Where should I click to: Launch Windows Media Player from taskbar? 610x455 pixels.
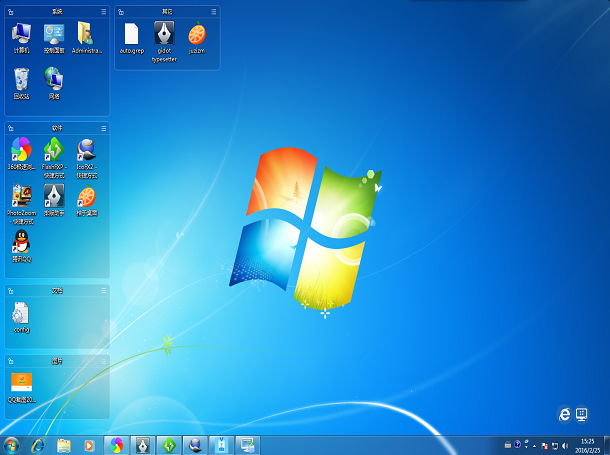[89, 446]
